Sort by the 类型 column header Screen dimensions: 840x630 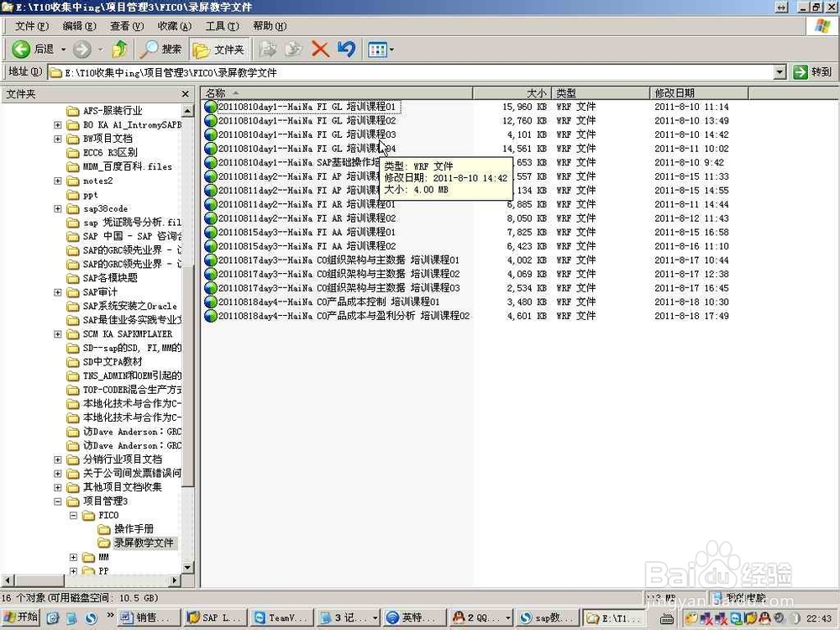(600, 93)
